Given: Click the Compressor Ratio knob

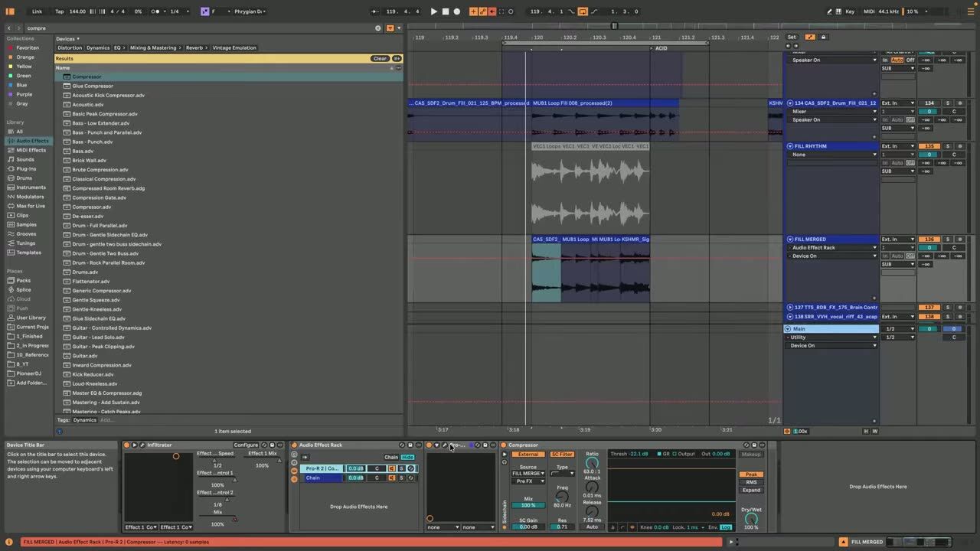Looking at the screenshot, I should tap(592, 463).
